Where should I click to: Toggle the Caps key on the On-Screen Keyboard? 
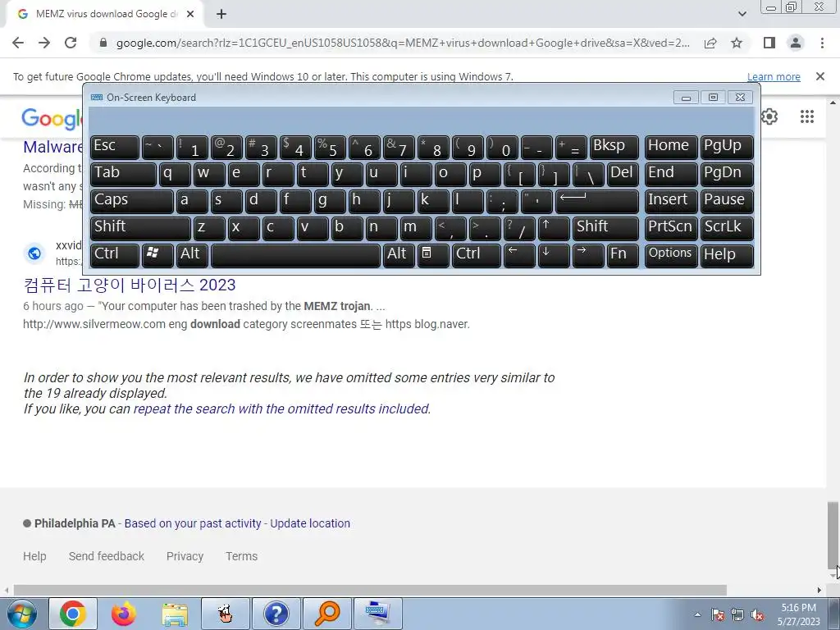tap(132, 201)
